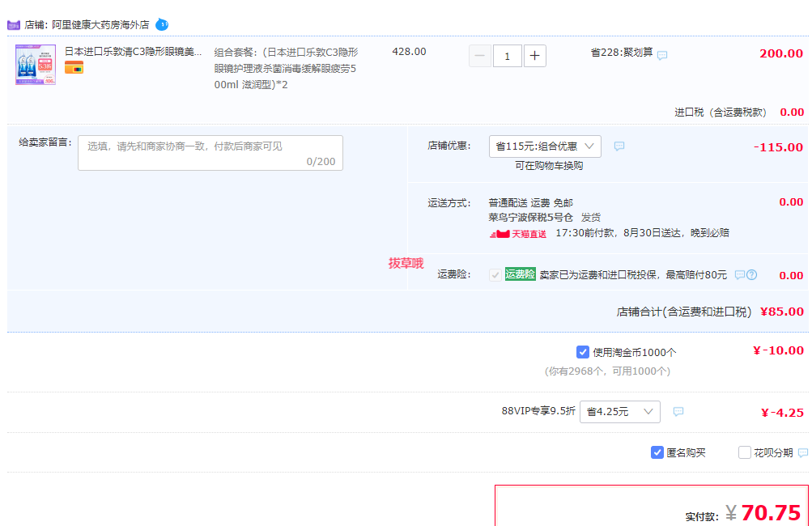
Task: Open info bubble next to 聚划算 discount
Action: (662, 55)
